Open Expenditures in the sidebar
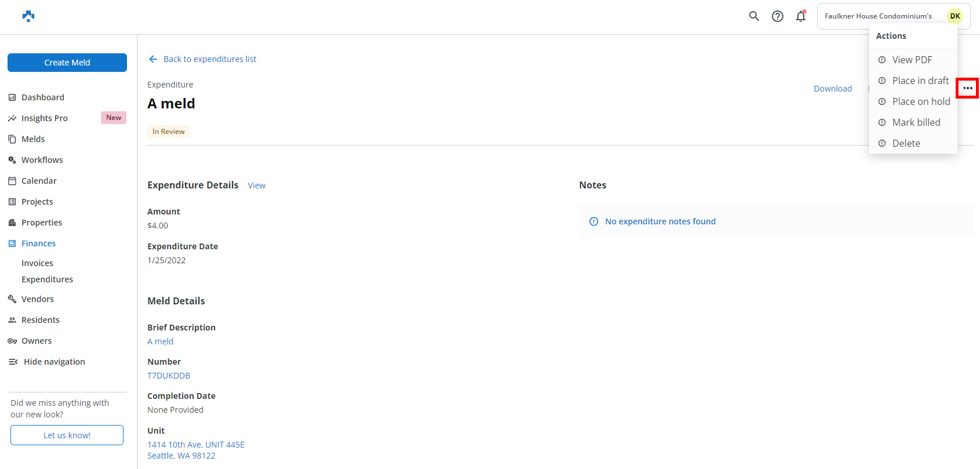 coord(47,279)
